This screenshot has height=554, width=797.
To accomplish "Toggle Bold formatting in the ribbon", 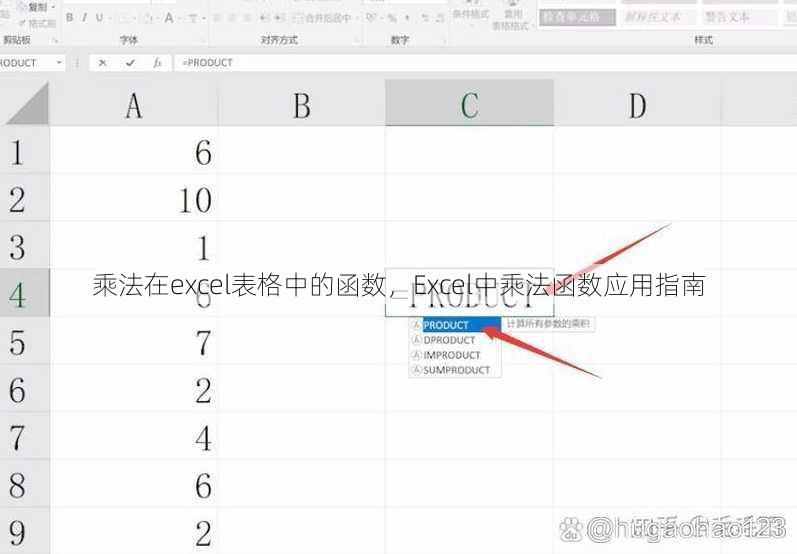I will pyautogui.click(x=69, y=18).
